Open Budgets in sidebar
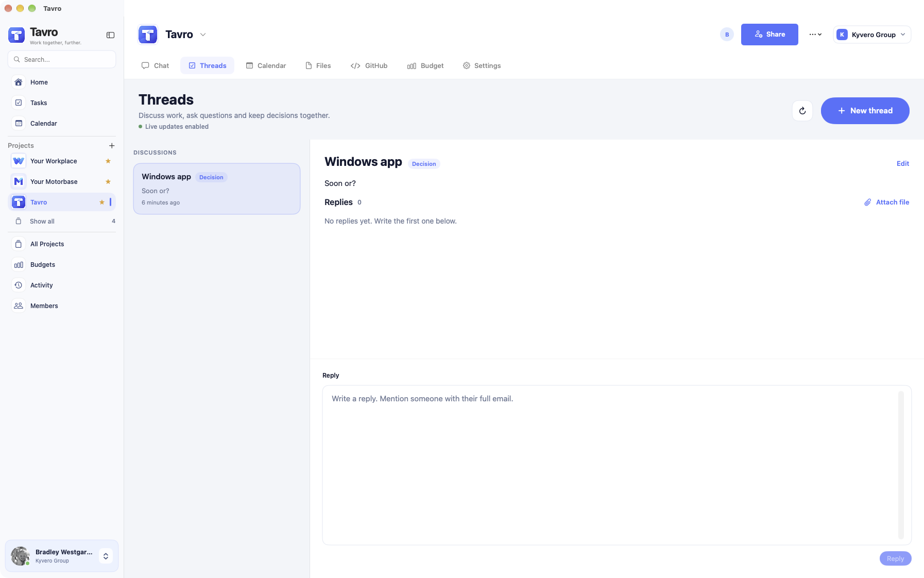The image size is (924, 578). pos(62,265)
